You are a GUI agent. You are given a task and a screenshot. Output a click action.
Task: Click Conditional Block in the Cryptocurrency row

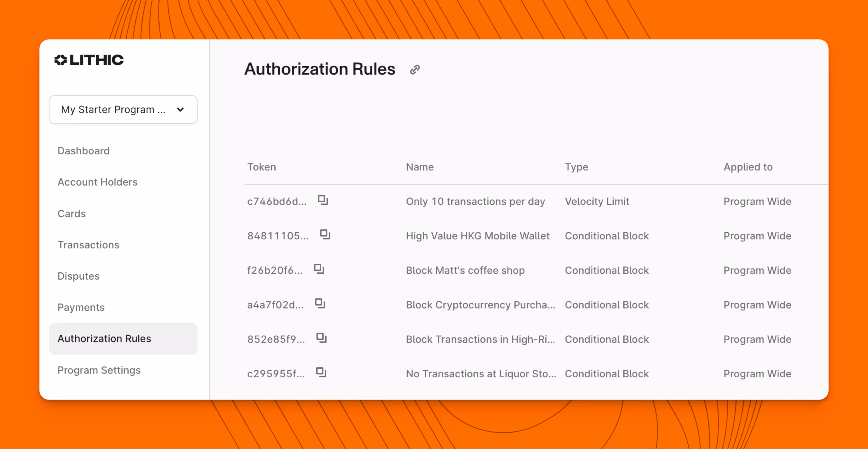tap(606, 305)
